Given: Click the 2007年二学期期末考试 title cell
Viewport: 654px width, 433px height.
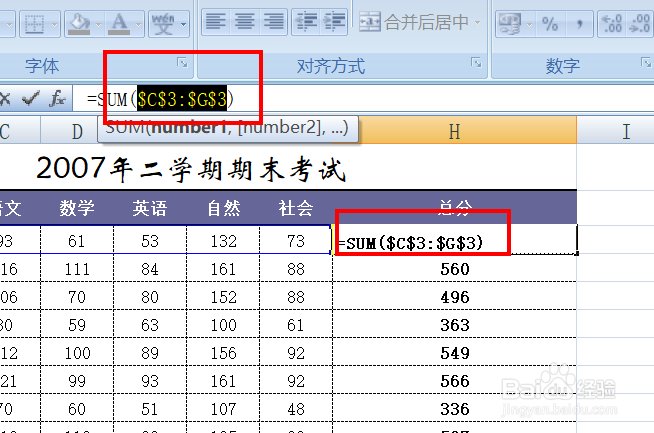Looking at the screenshot, I should point(191,169).
